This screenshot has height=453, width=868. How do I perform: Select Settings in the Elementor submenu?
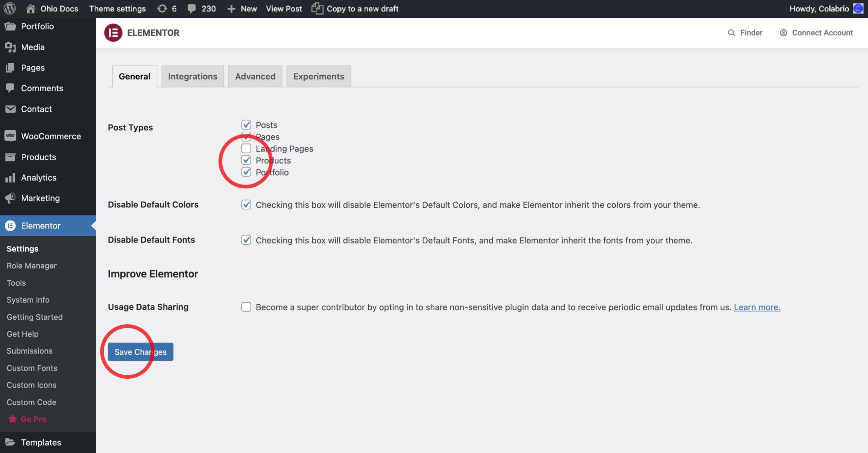[23, 249]
